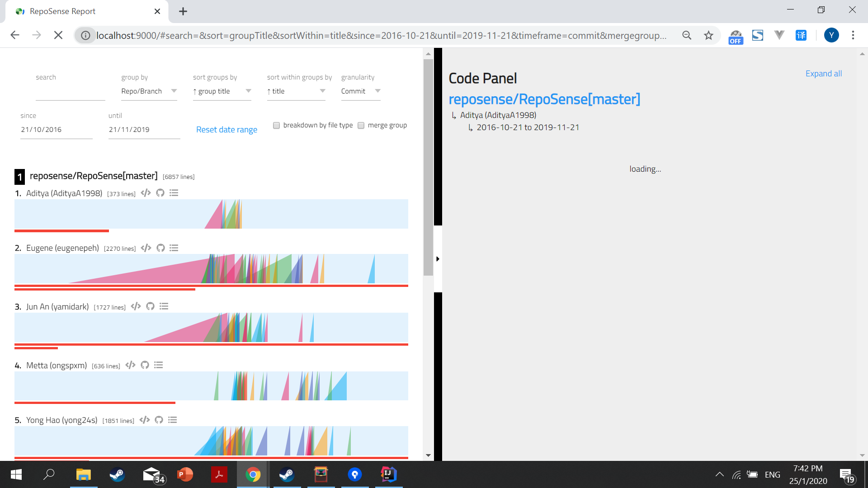This screenshot has height=488, width=868.
Task: Click Expand all in the Code Panel
Action: pyautogui.click(x=823, y=73)
